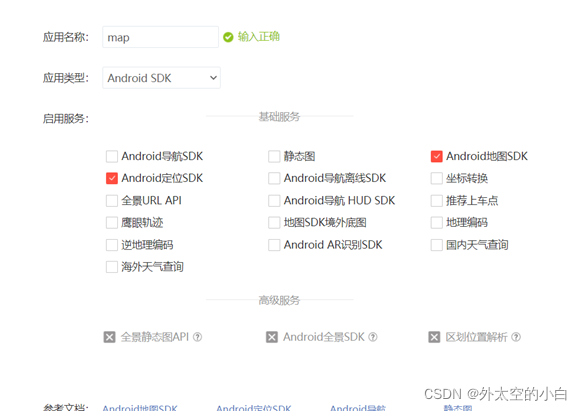Image resolution: width=582 pixels, height=411 pixels.
Task: Click the 启用服务 label
Action: coord(66,119)
